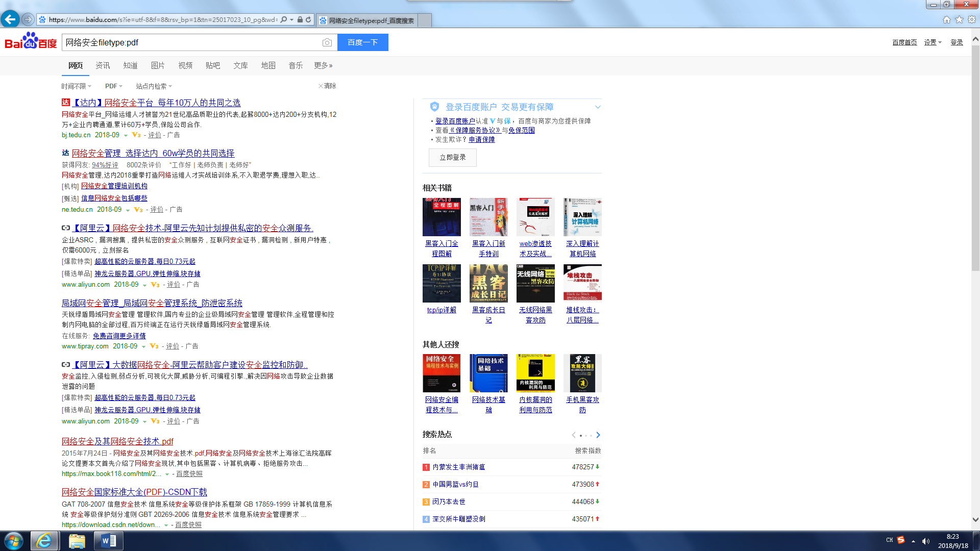Image resolution: width=980 pixels, height=551 pixels.
Task: Switch to the 视频 tab
Action: pyautogui.click(x=185, y=65)
